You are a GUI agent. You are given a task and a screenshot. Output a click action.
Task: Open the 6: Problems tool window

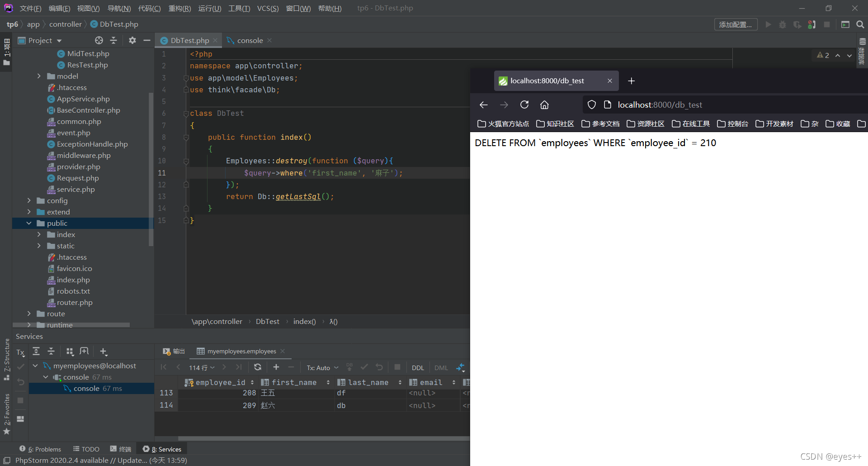(40, 449)
